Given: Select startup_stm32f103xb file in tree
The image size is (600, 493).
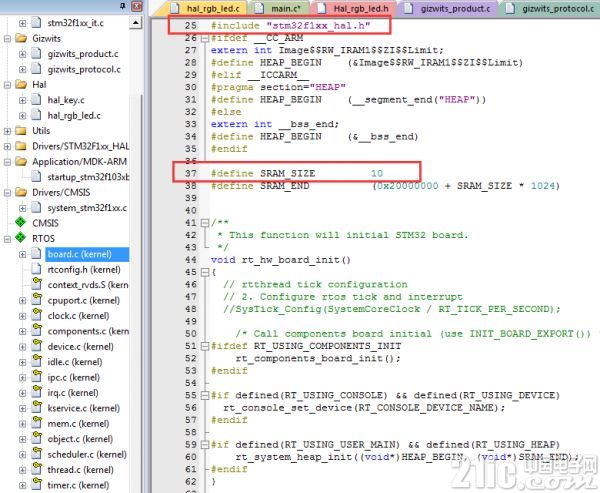Looking at the screenshot, I should (x=88, y=177).
